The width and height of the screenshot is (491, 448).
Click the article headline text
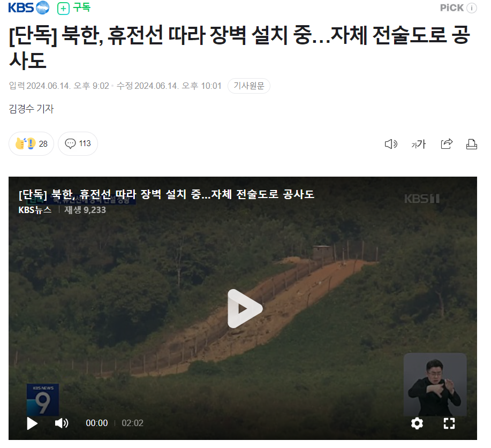[x=239, y=47]
